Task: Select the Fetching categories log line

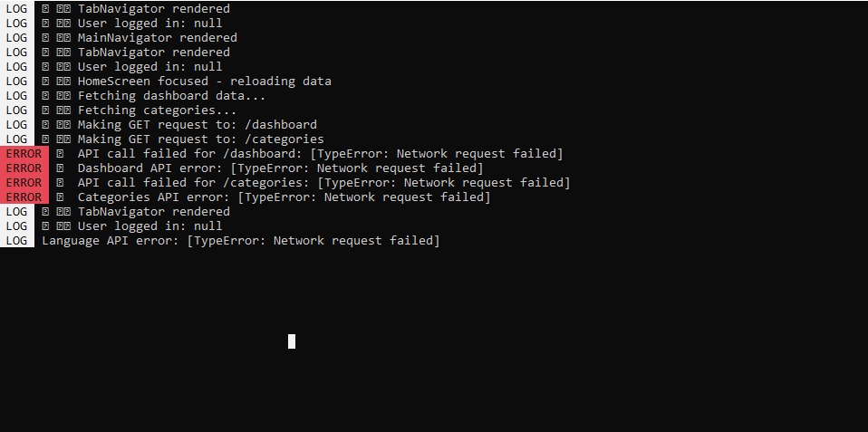Action: [157, 110]
